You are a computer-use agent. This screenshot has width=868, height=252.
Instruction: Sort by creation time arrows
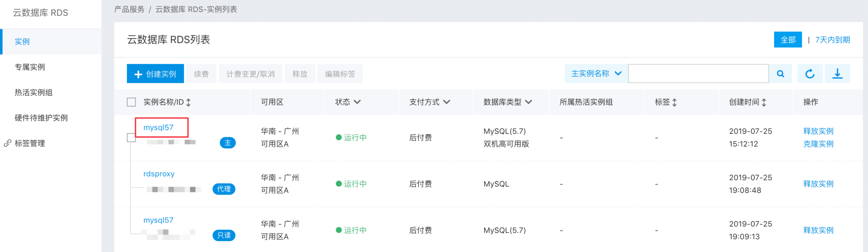[764, 102]
